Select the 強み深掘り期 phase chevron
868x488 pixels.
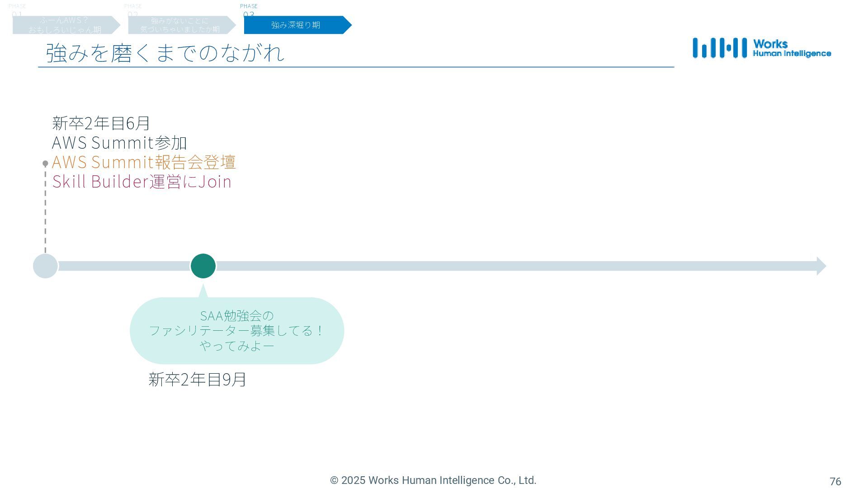(x=297, y=25)
